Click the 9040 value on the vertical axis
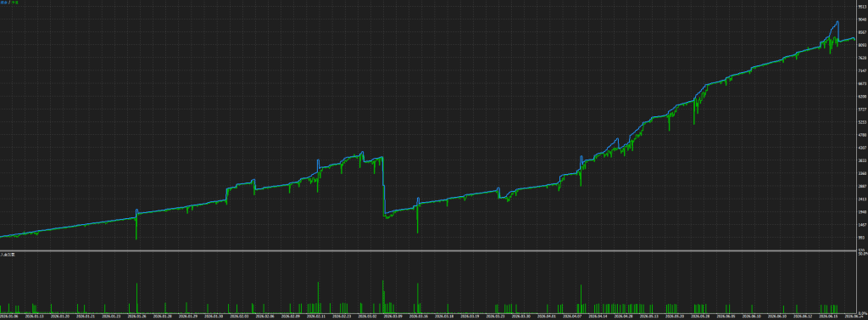Viewport: 868px width, 320px height. [862, 20]
